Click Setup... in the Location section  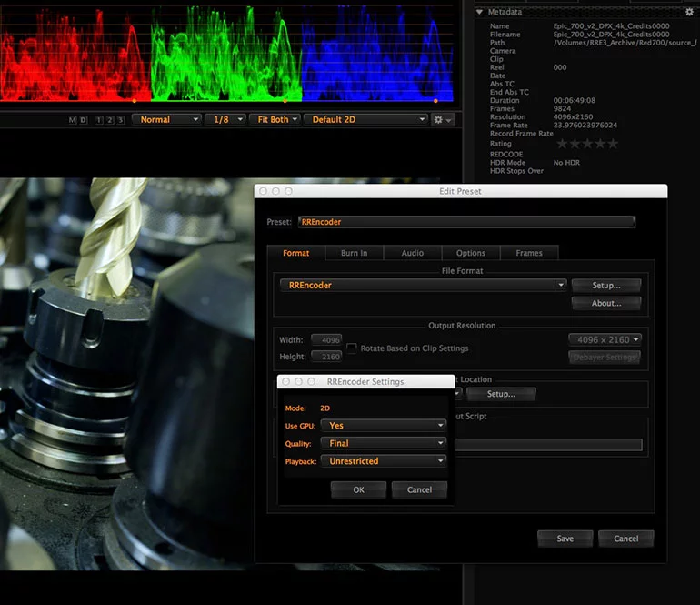(501, 394)
